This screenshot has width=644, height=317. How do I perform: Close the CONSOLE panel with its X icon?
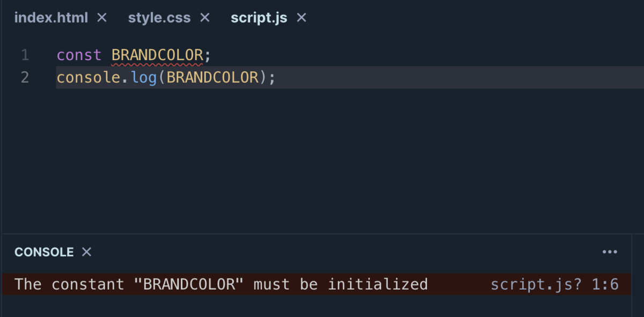pos(86,252)
